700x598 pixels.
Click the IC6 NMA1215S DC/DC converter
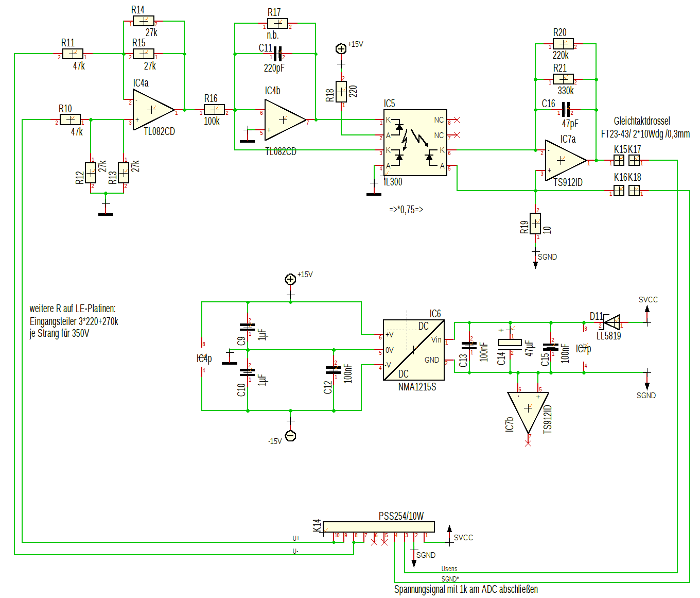[x=414, y=350]
